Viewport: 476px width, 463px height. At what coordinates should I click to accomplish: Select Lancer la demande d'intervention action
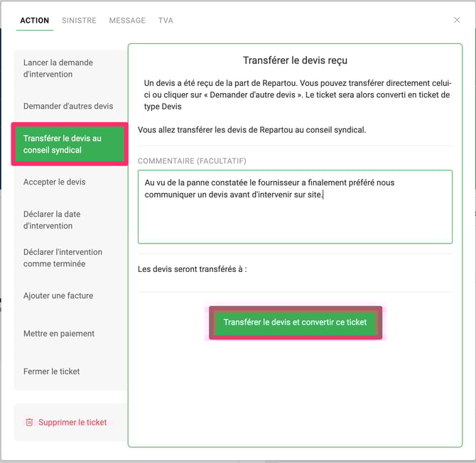coord(58,68)
